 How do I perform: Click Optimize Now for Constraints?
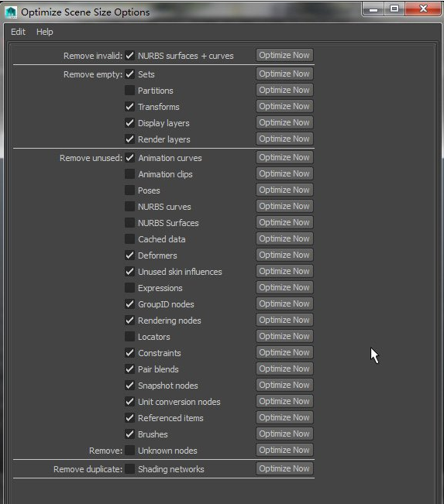pyautogui.click(x=284, y=352)
